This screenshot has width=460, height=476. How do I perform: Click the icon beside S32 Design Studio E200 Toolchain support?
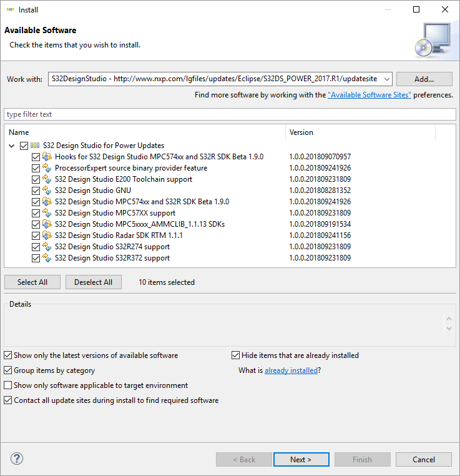(x=47, y=179)
